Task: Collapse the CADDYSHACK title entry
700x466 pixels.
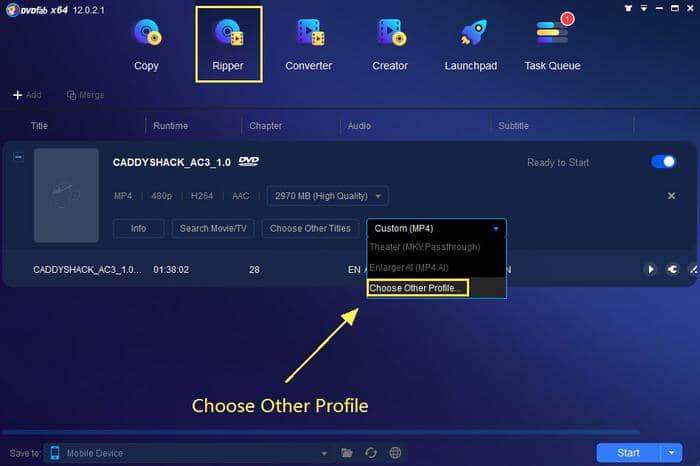Action: (x=18, y=157)
